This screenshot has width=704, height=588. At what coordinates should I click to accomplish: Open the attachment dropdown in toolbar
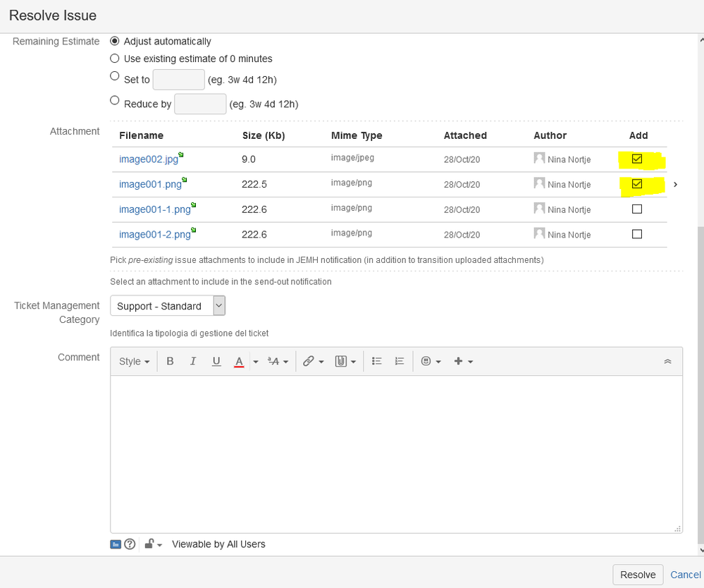(x=345, y=361)
